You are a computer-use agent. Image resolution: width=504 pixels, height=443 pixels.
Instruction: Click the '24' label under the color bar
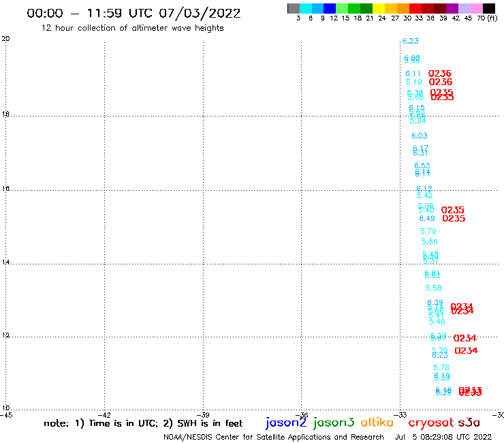[382, 18]
